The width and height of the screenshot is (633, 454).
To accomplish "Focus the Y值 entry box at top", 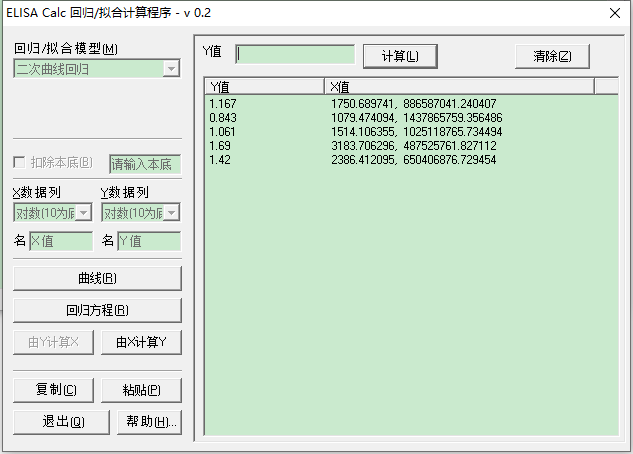I will tap(295, 54).
